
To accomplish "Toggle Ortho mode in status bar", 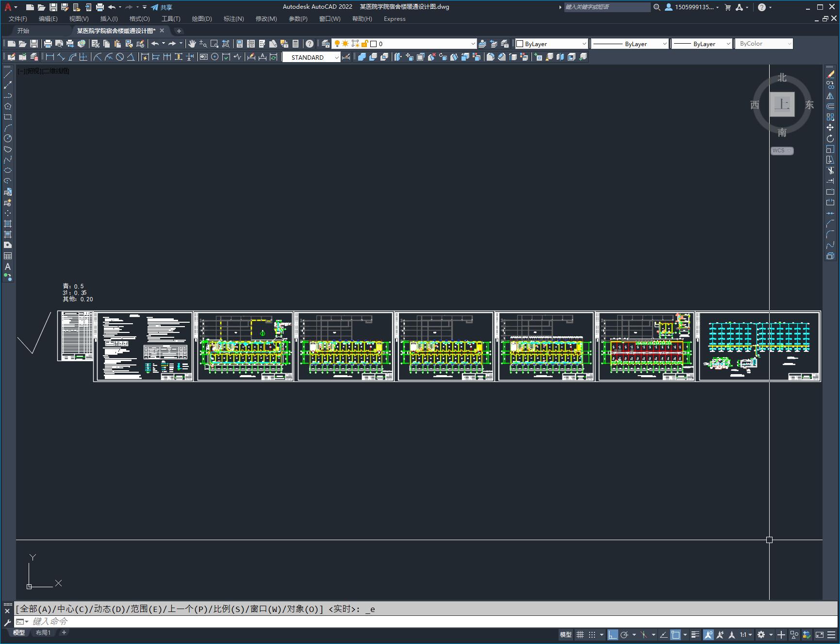I will click(x=613, y=634).
